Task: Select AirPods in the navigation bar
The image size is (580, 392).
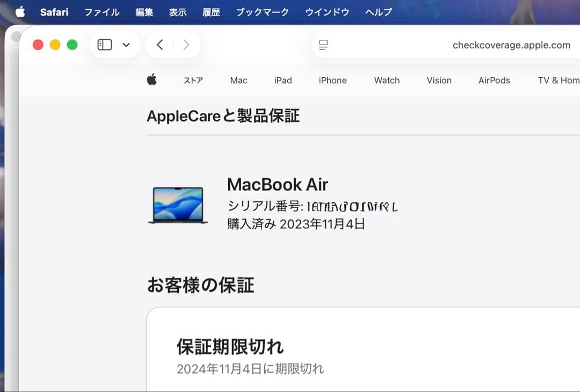Action: (494, 80)
